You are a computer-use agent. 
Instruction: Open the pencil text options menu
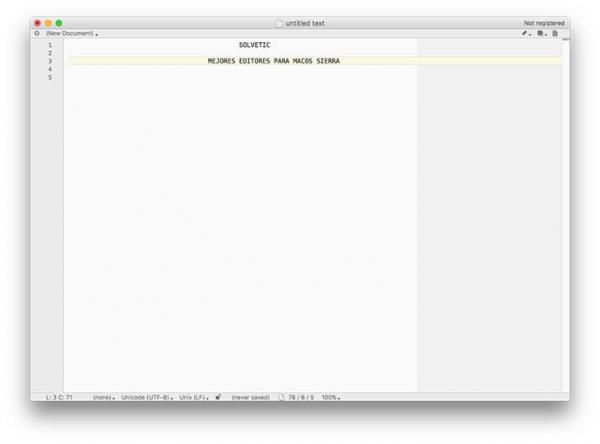point(526,34)
